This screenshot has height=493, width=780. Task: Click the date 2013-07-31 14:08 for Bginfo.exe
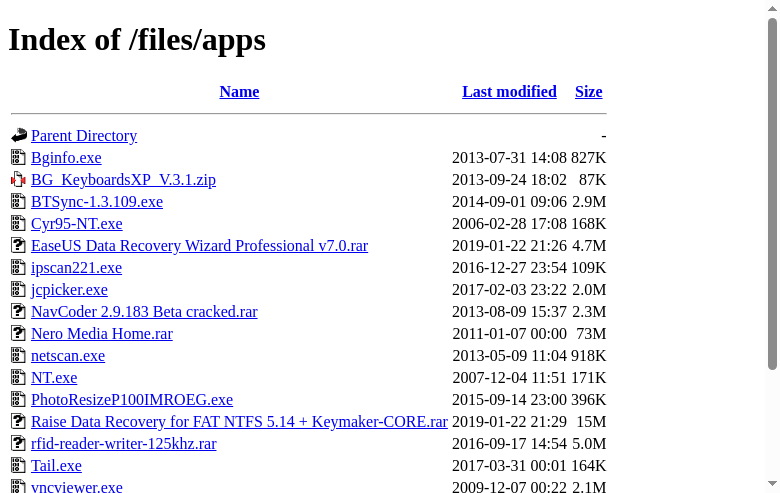tap(509, 158)
